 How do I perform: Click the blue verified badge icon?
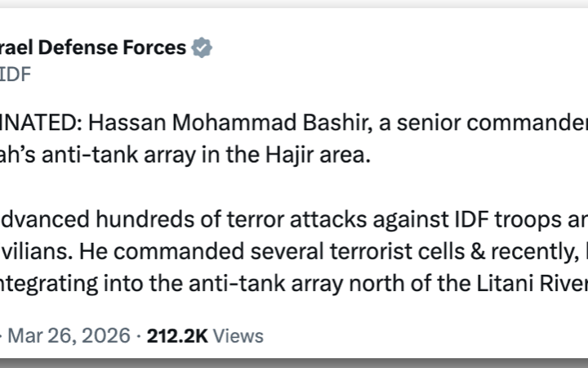pyautogui.click(x=202, y=48)
